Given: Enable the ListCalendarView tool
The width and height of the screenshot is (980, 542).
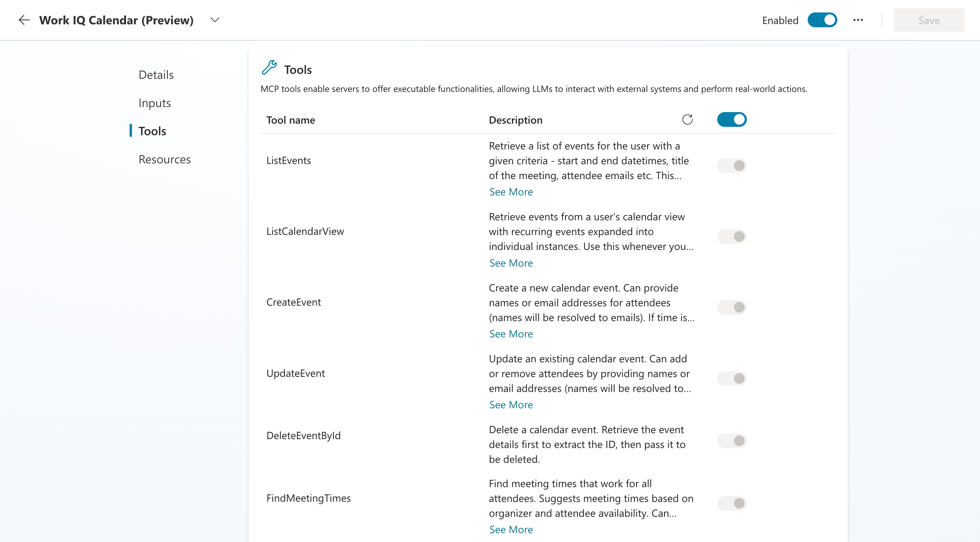Looking at the screenshot, I should tap(731, 236).
